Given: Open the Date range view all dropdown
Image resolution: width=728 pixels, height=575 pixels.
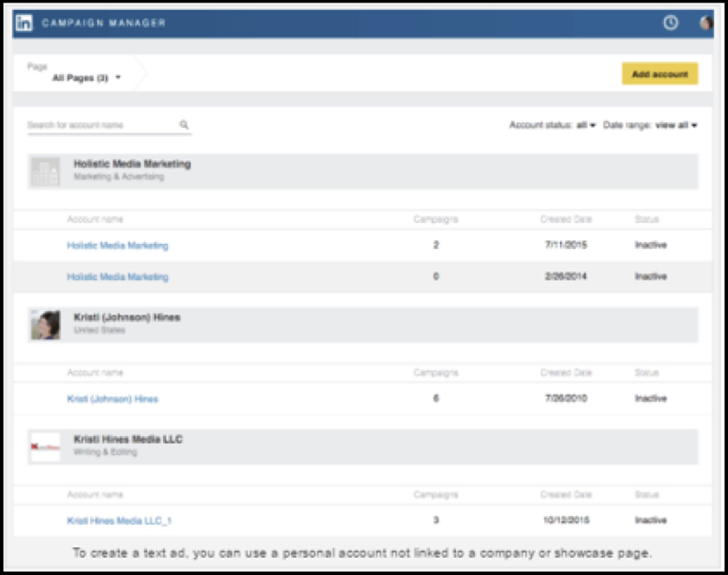Looking at the screenshot, I should [x=650, y=125].
